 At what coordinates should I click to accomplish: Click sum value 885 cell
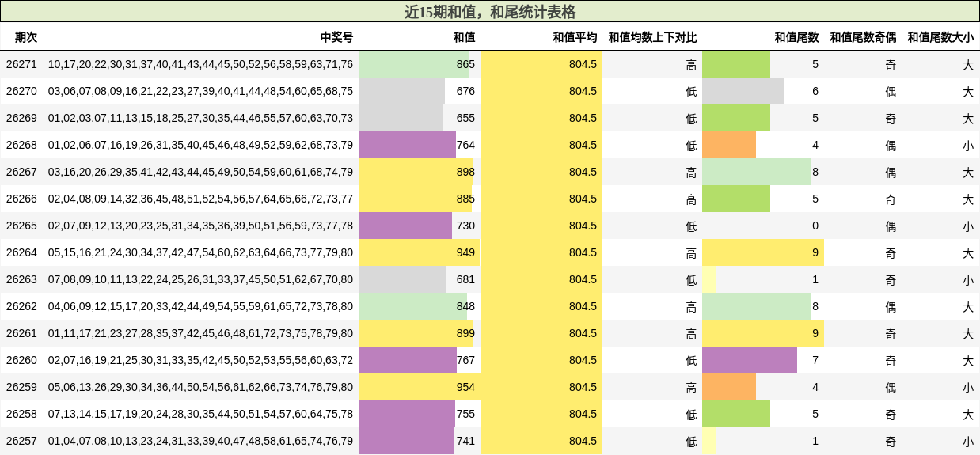(420, 199)
